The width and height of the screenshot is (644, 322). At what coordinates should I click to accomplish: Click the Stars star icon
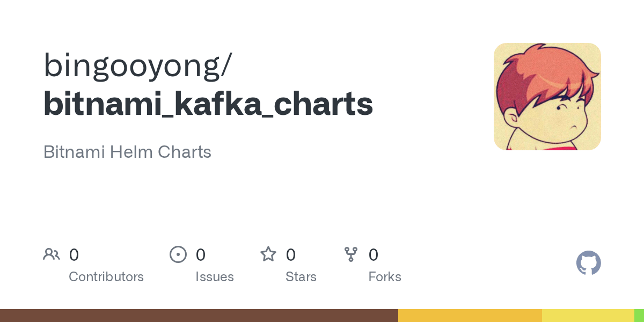(268, 254)
